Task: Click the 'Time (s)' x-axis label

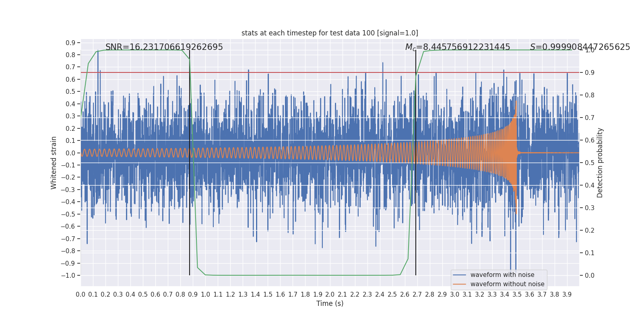Action: click(330, 303)
